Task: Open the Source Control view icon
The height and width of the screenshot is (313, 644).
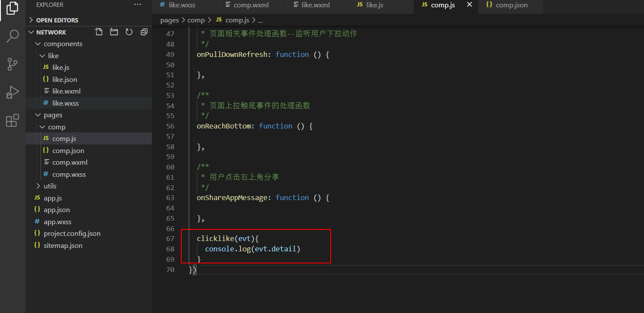Action: coord(13,64)
